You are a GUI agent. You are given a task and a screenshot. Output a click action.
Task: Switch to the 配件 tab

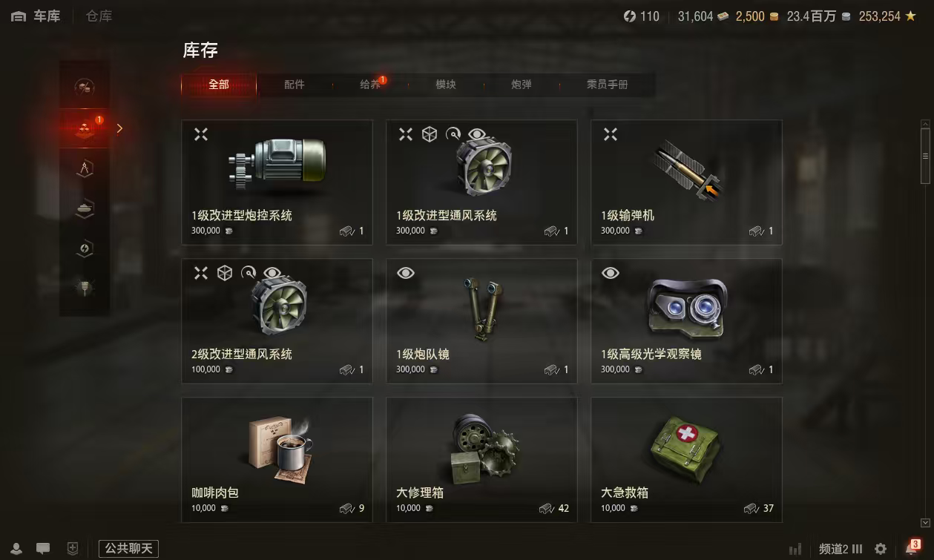pos(295,85)
